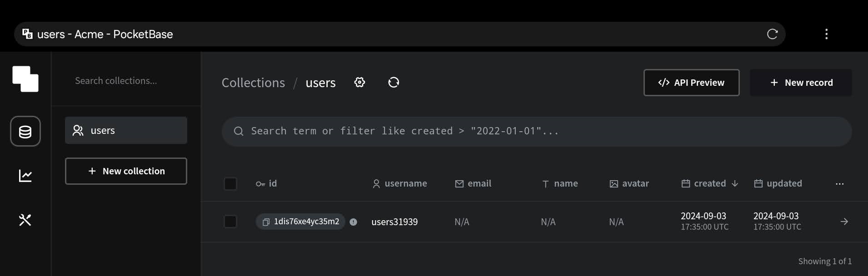Click the info icon beside record id

pyautogui.click(x=353, y=222)
